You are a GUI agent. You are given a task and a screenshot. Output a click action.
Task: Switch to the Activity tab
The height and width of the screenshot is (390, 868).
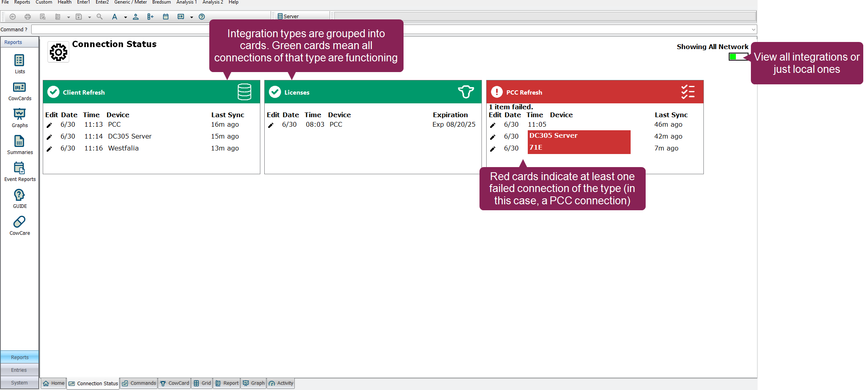(281, 383)
